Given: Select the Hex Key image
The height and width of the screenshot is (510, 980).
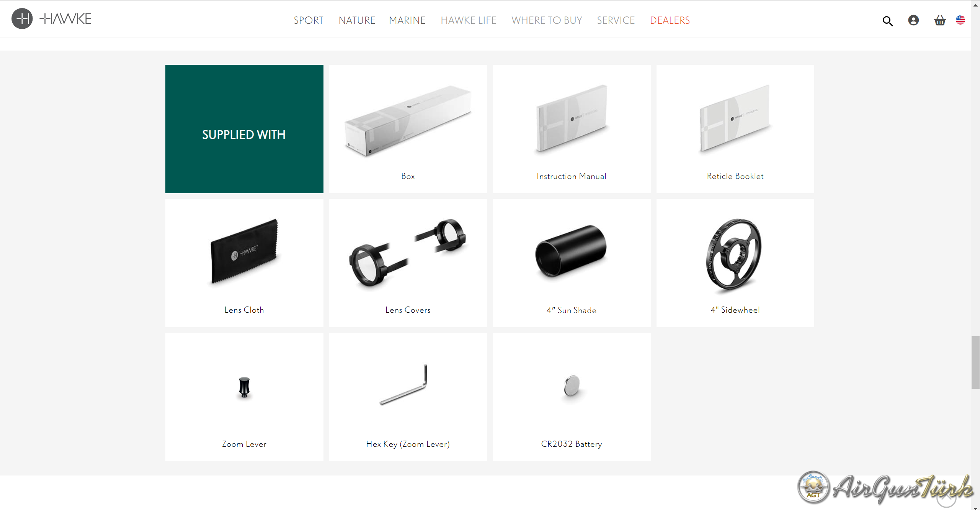Looking at the screenshot, I should (x=403, y=384).
